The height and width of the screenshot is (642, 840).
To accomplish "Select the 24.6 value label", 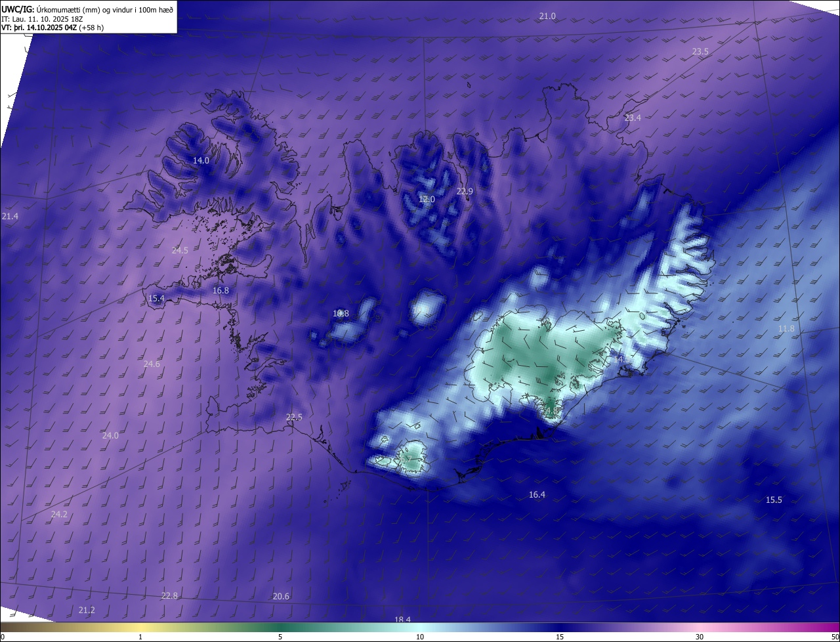I will click(x=152, y=364).
